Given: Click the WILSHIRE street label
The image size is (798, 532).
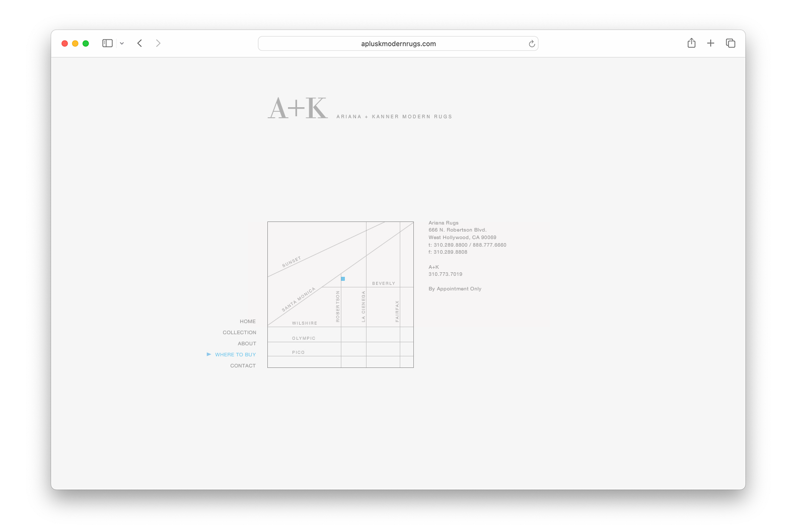Looking at the screenshot, I should click(x=305, y=324).
